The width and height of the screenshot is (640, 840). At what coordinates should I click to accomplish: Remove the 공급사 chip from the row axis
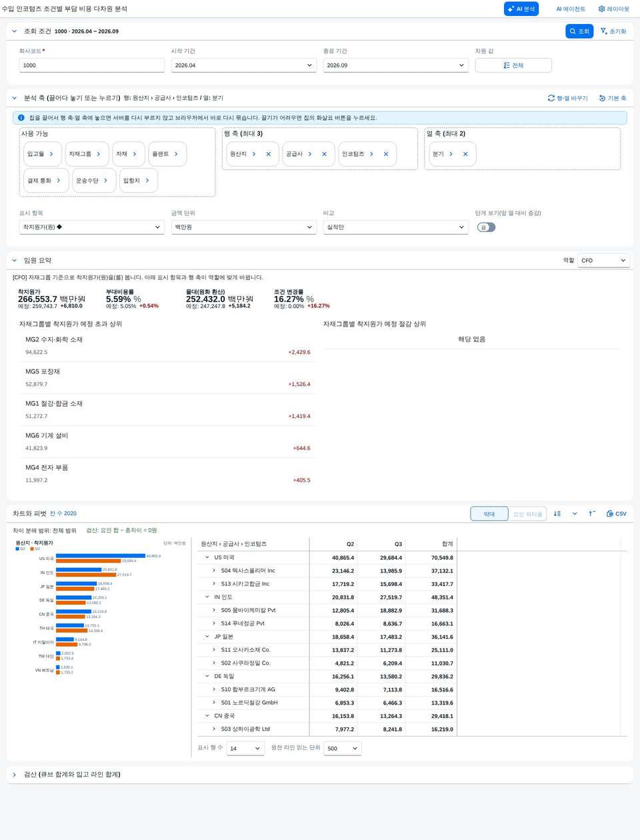(325, 154)
